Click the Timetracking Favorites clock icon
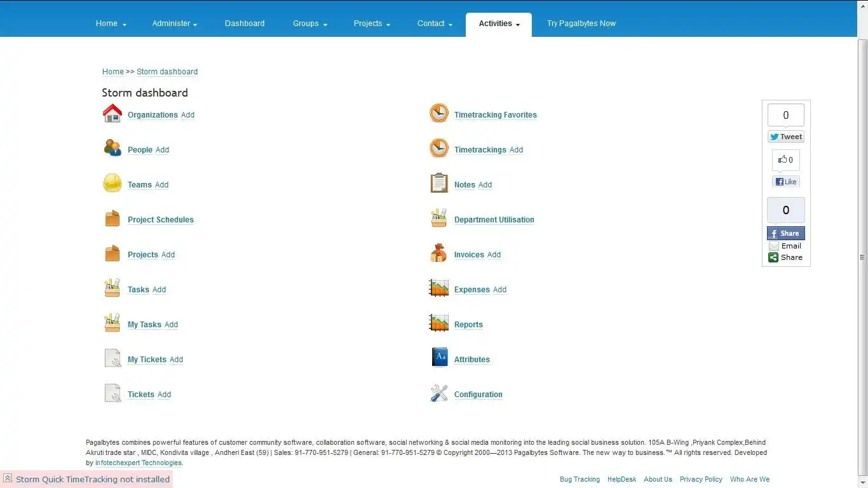This screenshot has height=488, width=868. point(439,113)
